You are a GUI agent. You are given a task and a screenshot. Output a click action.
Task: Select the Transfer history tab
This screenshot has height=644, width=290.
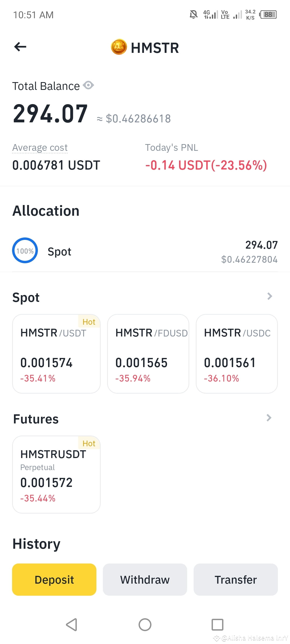click(236, 580)
